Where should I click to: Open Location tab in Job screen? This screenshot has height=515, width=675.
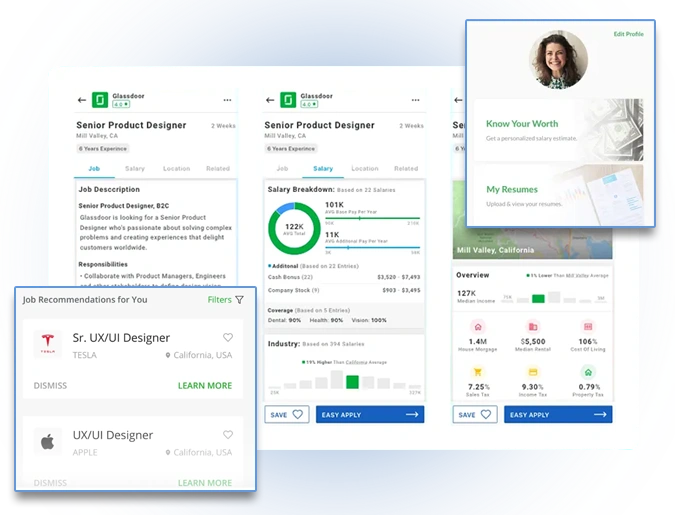coord(176,169)
